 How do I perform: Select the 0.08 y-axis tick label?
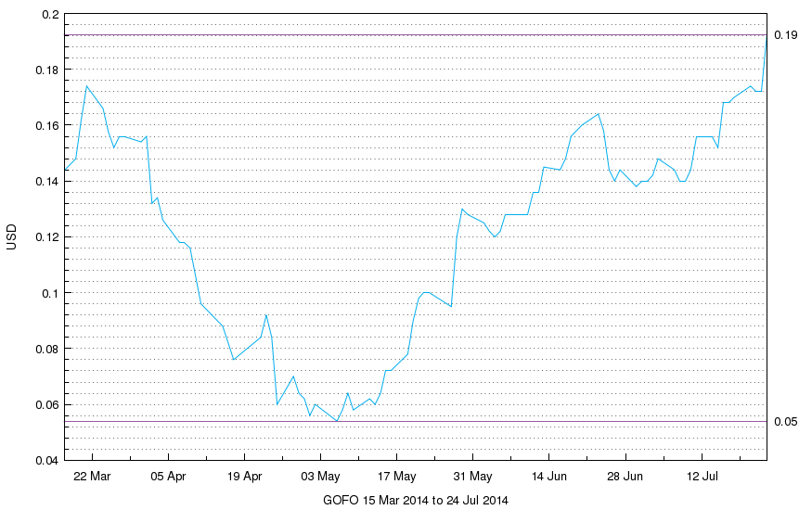[x=45, y=350]
